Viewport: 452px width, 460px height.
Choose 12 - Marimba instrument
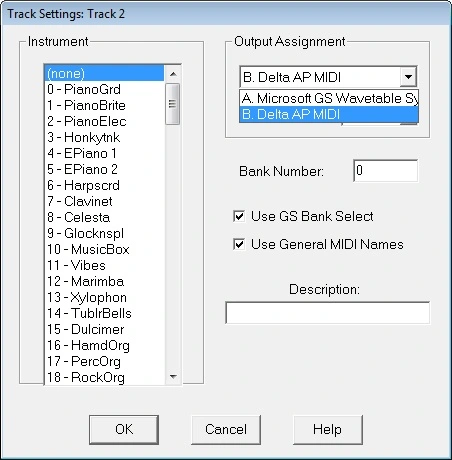click(104, 281)
